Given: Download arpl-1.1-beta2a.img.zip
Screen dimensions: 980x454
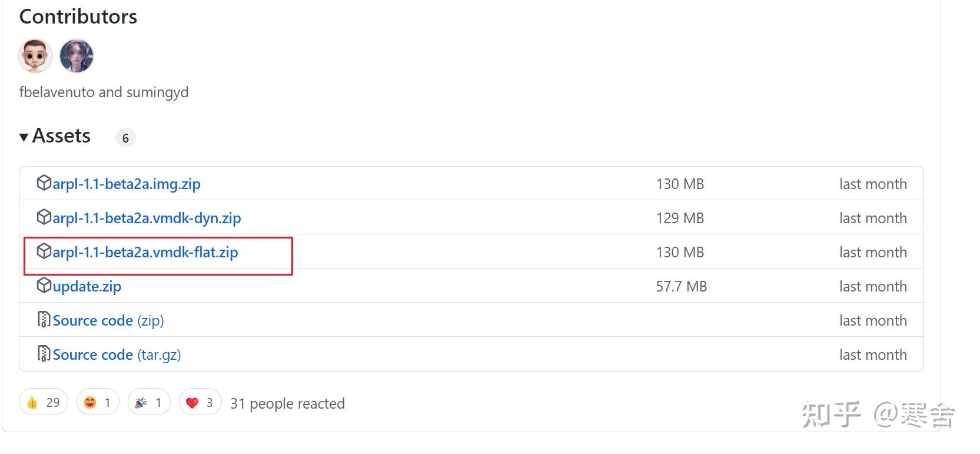Looking at the screenshot, I should pos(127,184).
